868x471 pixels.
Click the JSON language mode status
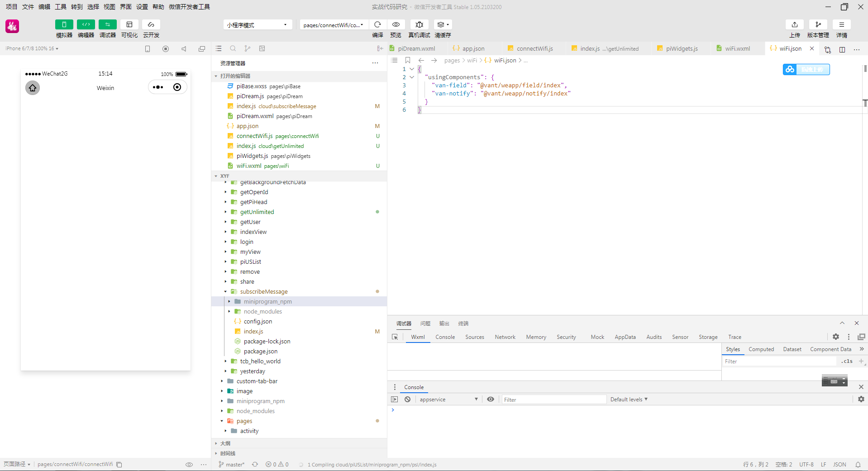pyautogui.click(x=839, y=465)
